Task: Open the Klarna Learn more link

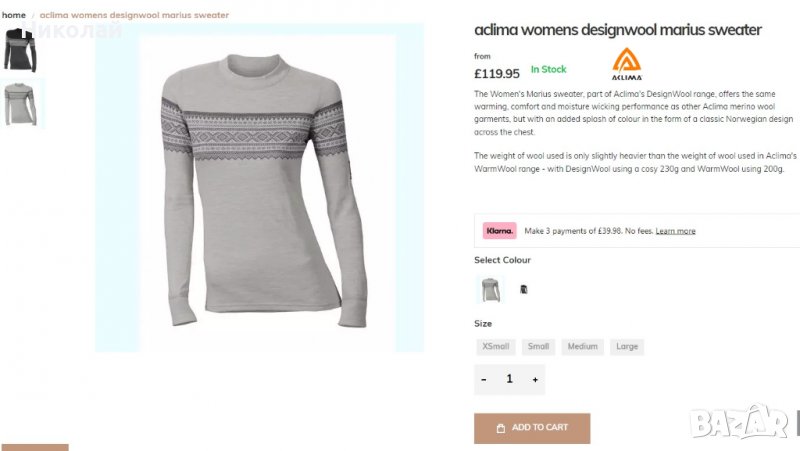Action: [675, 231]
